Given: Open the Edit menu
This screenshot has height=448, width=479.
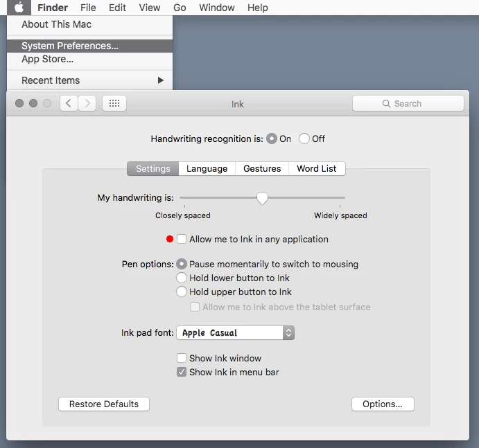Looking at the screenshot, I should click(117, 8).
